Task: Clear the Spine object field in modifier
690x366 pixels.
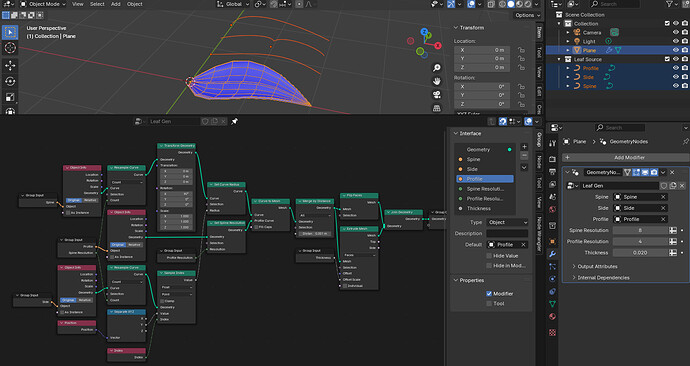Action: pos(663,197)
